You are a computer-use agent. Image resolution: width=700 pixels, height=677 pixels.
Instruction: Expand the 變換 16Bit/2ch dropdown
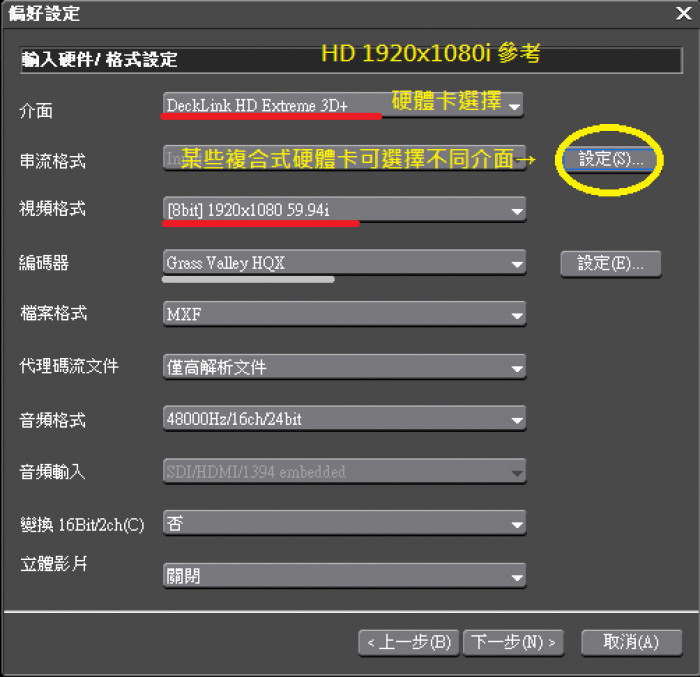tap(344, 523)
